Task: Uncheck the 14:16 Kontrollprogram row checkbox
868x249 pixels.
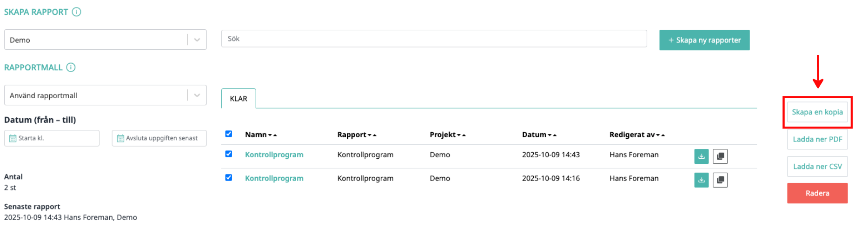Action: [x=229, y=178]
